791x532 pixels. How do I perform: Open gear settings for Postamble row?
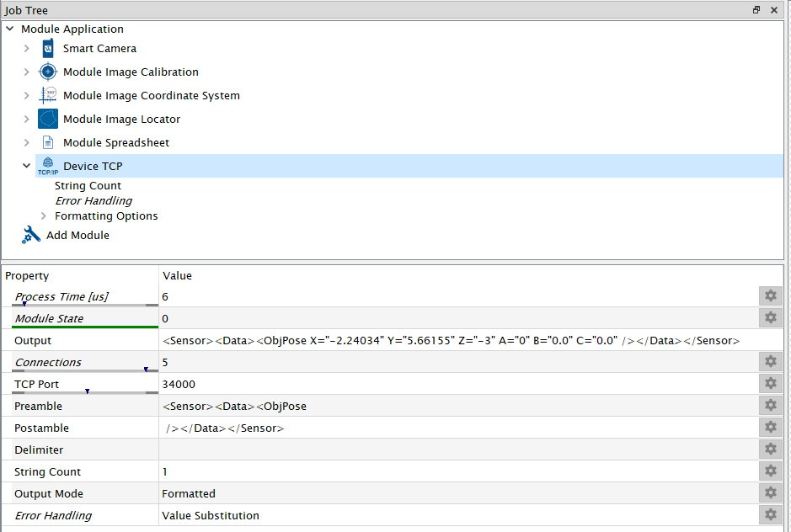(770, 427)
